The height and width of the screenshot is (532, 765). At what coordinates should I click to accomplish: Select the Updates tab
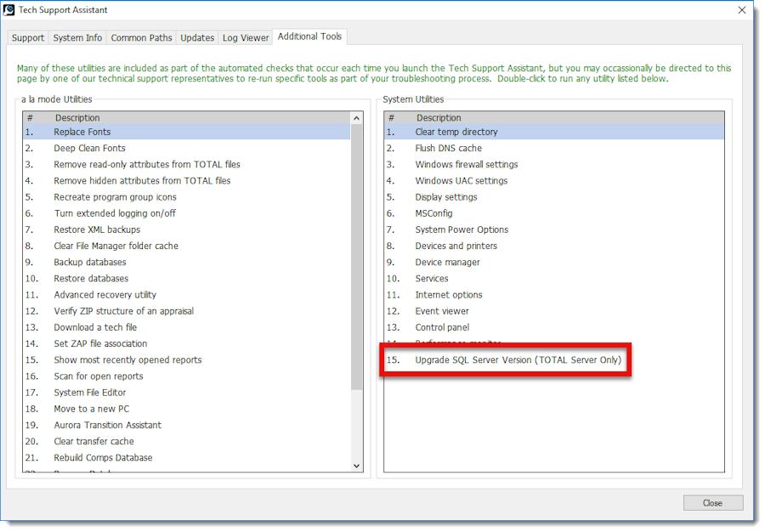197,38
